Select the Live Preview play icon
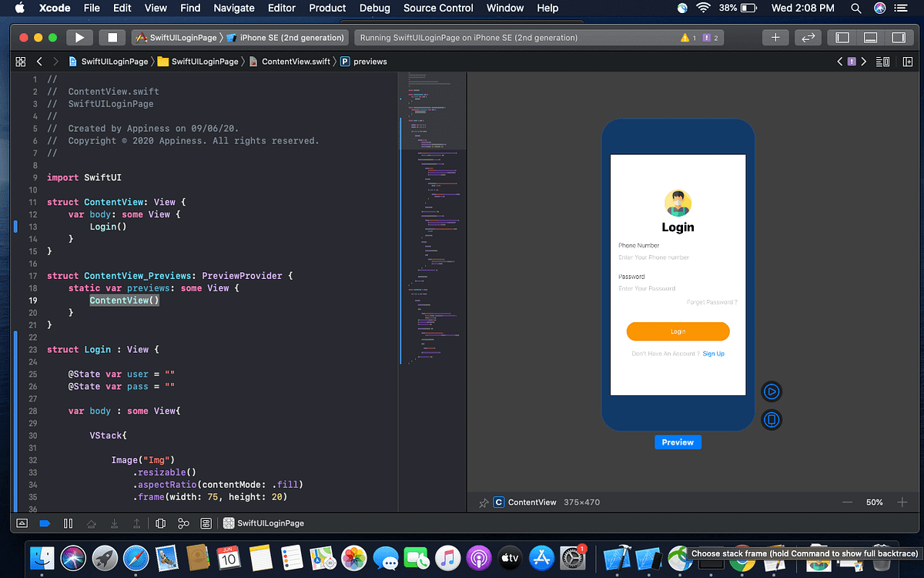This screenshot has height=578, width=924. (772, 391)
